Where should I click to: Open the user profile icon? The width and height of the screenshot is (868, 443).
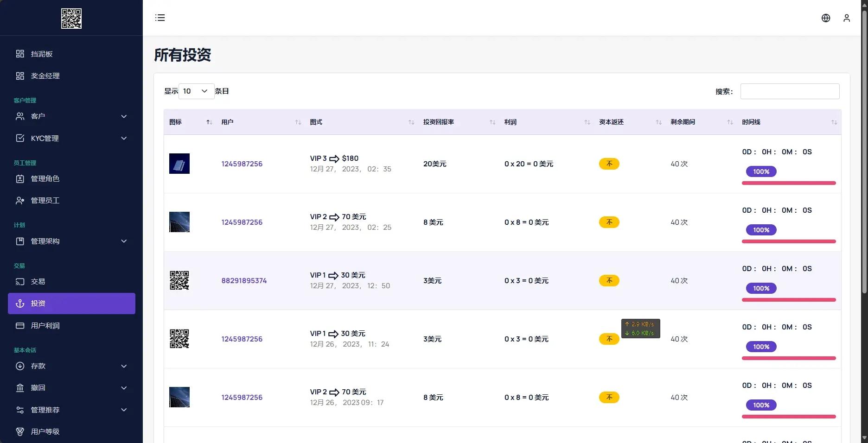[x=847, y=18]
